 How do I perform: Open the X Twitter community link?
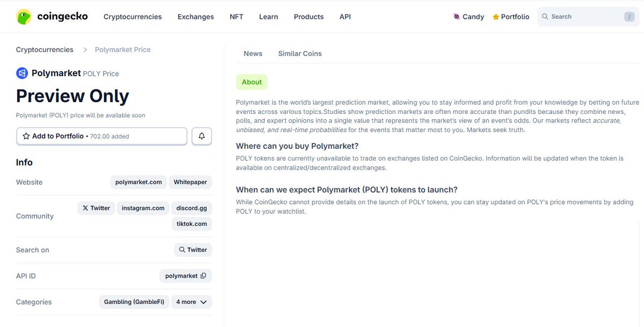coord(96,208)
